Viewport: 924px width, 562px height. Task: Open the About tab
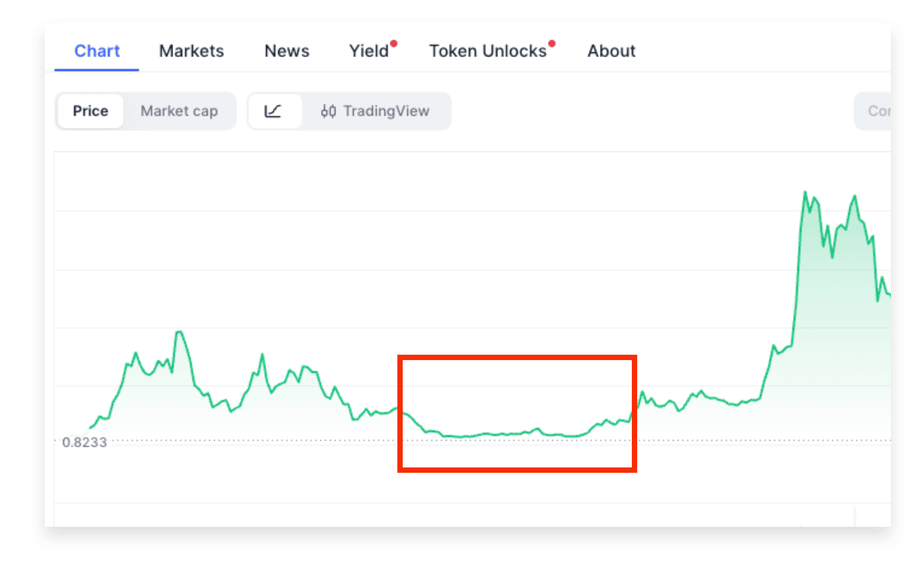[x=612, y=51]
